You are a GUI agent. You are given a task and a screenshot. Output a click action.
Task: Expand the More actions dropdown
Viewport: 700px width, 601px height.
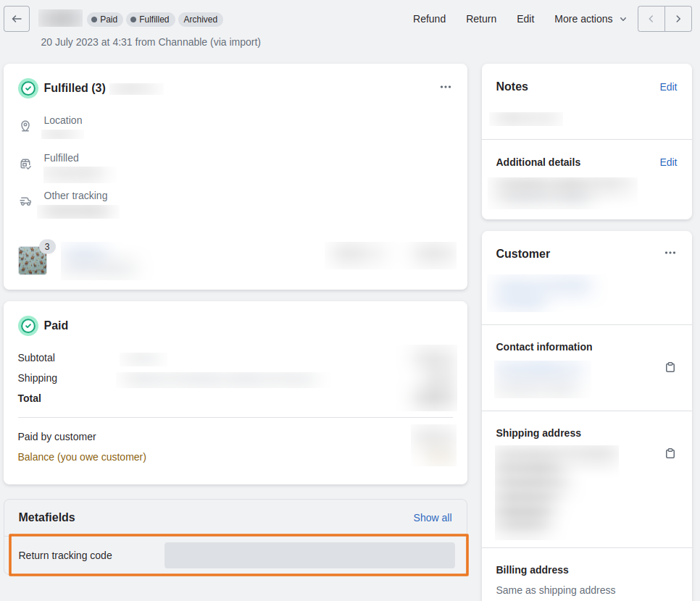[590, 19]
